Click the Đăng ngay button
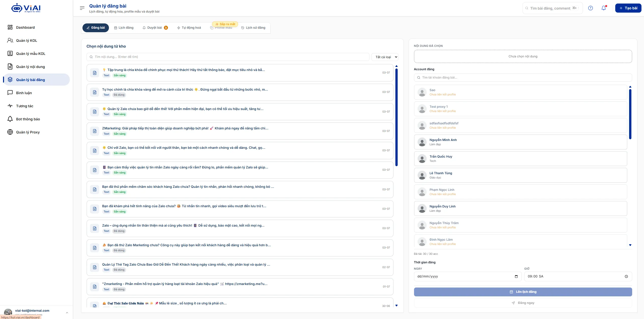This screenshot has height=319, width=644. 523,303
